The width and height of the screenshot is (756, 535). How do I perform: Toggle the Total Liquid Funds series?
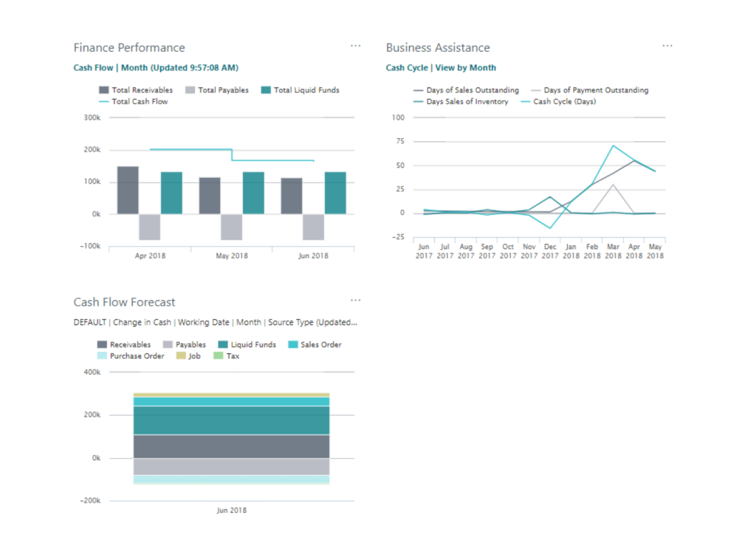[x=303, y=89]
